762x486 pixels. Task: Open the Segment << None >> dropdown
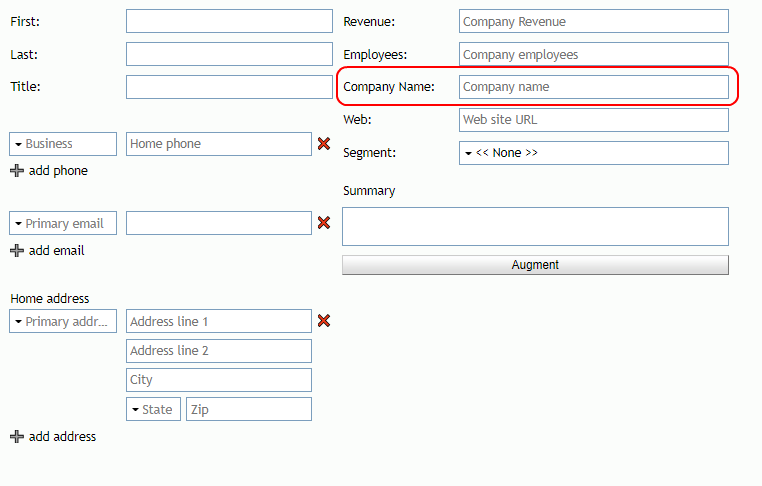(594, 153)
